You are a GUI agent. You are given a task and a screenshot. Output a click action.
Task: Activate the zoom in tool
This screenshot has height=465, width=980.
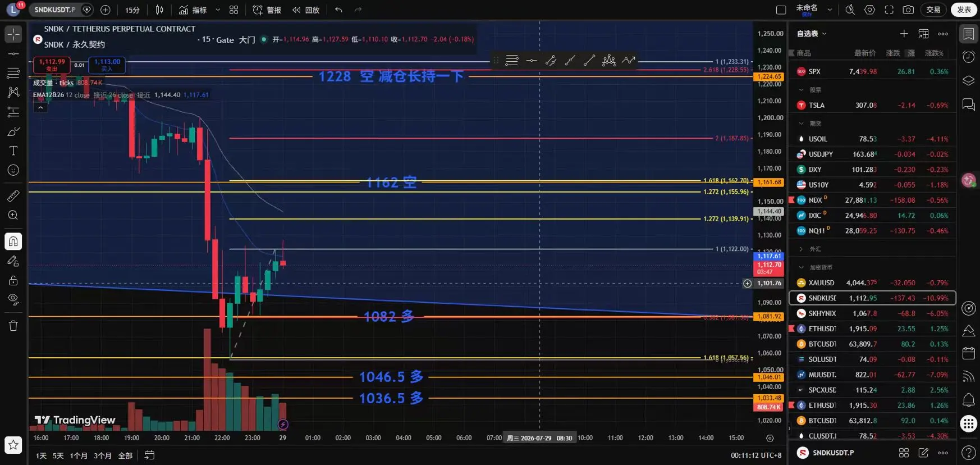click(13, 215)
